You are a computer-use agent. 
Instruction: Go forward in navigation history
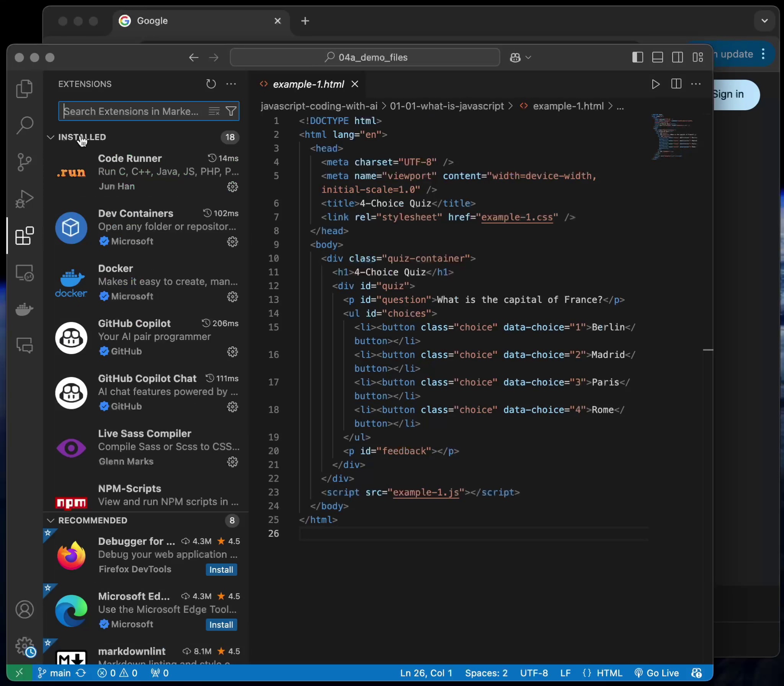[214, 57]
